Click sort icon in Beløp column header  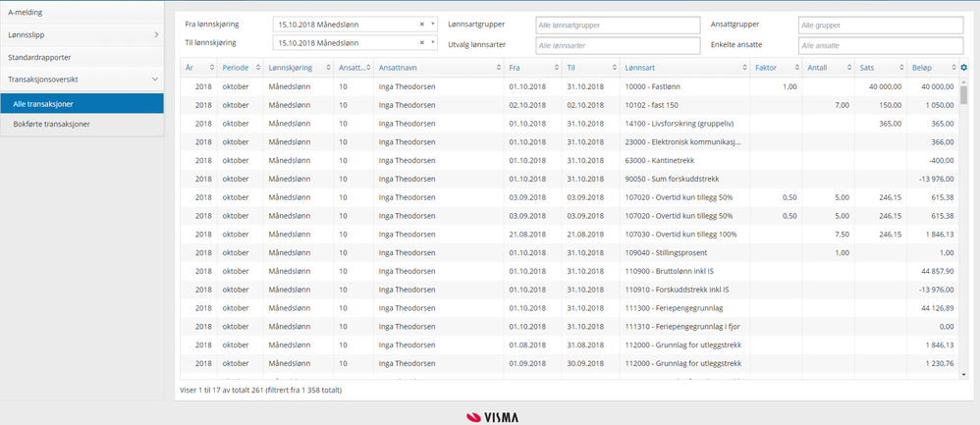(953, 67)
